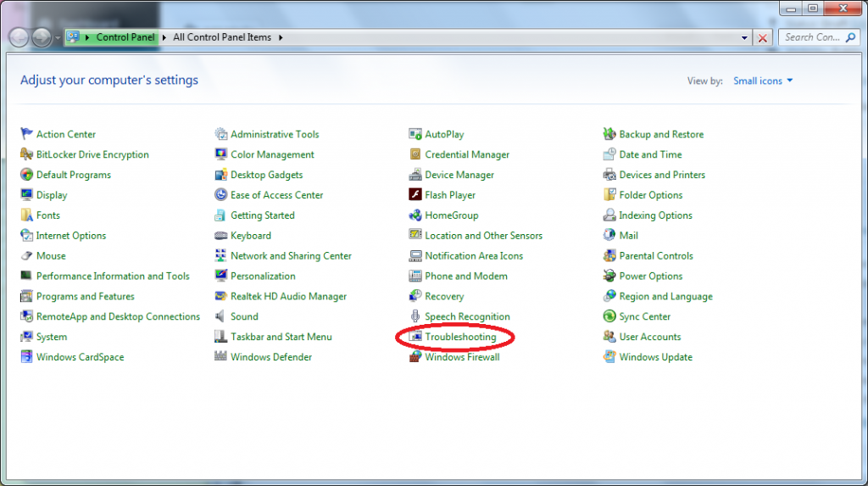Click the Network and Sharing Center icon
Viewport: 868px width, 486px height.
(221, 255)
